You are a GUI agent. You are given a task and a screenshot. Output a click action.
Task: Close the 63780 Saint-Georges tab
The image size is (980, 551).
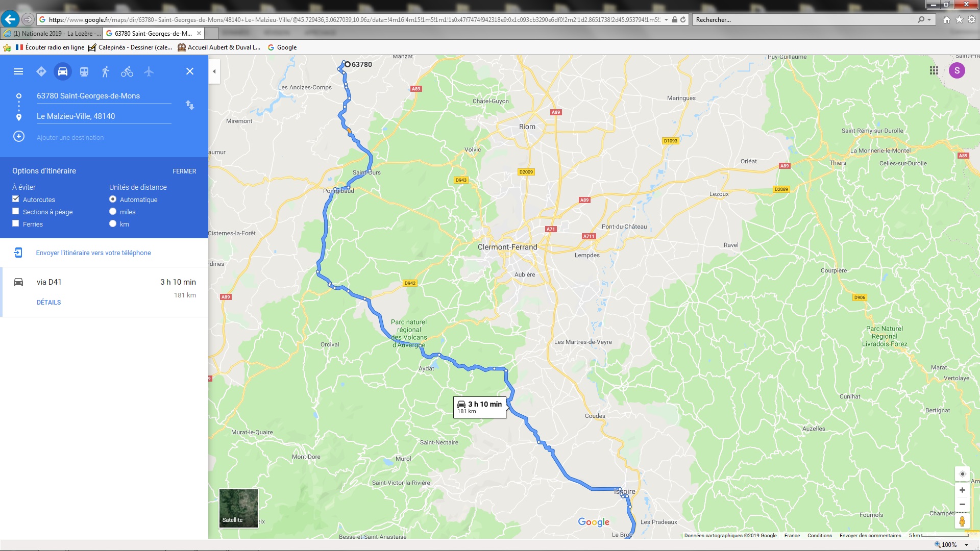(x=199, y=33)
